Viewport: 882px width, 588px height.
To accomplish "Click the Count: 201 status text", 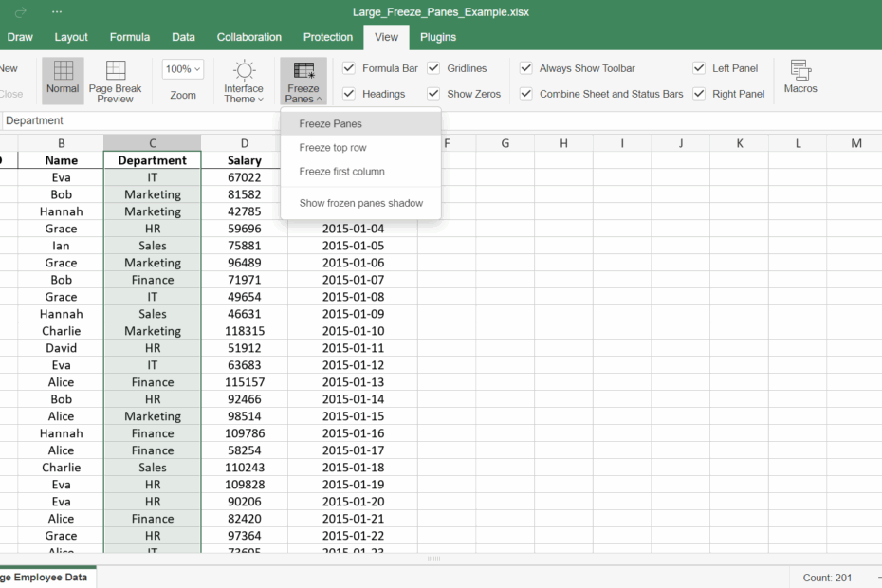I will point(827,578).
